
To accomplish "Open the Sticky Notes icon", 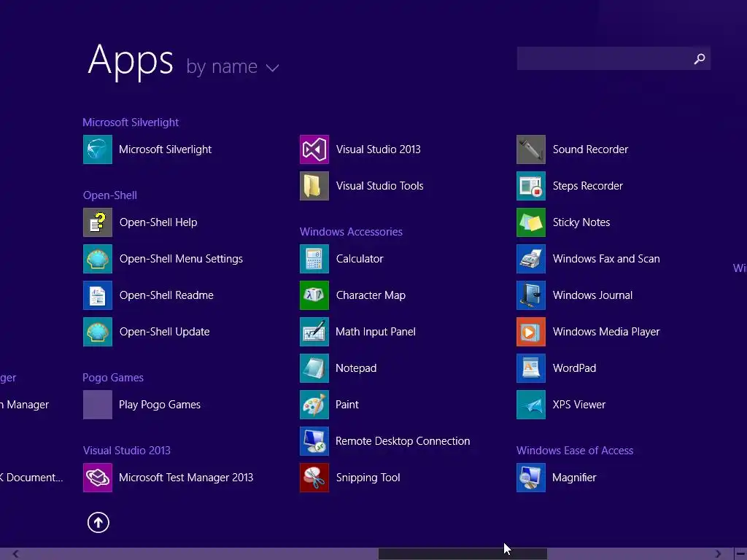I will tap(531, 222).
